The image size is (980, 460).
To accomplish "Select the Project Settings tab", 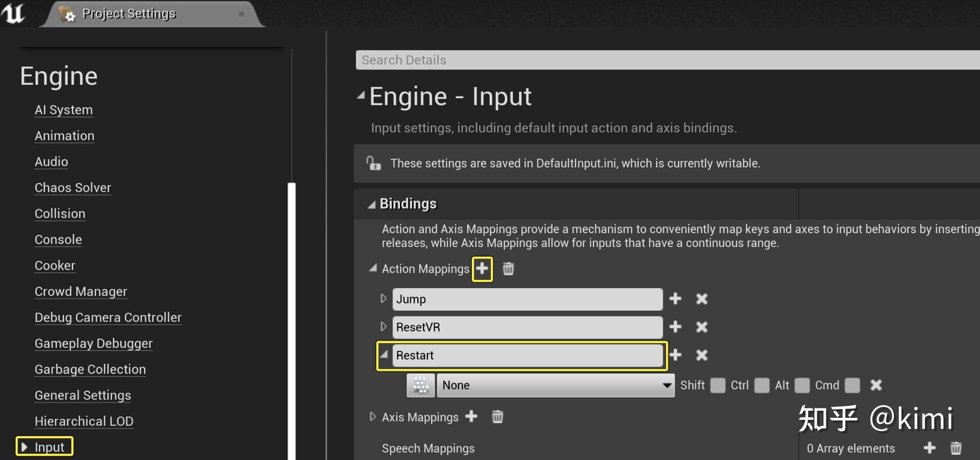I will pyautogui.click(x=129, y=13).
